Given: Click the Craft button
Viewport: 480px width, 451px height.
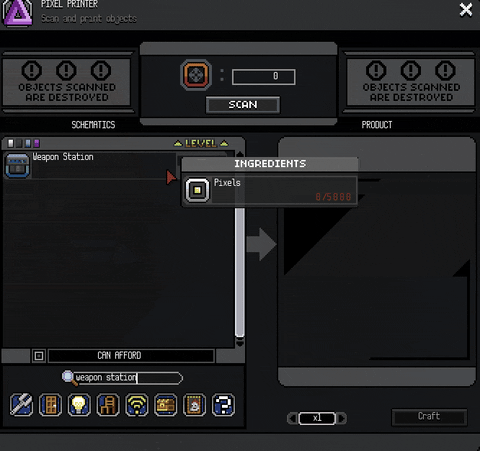Looking at the screenshot, I should (429, 417).
